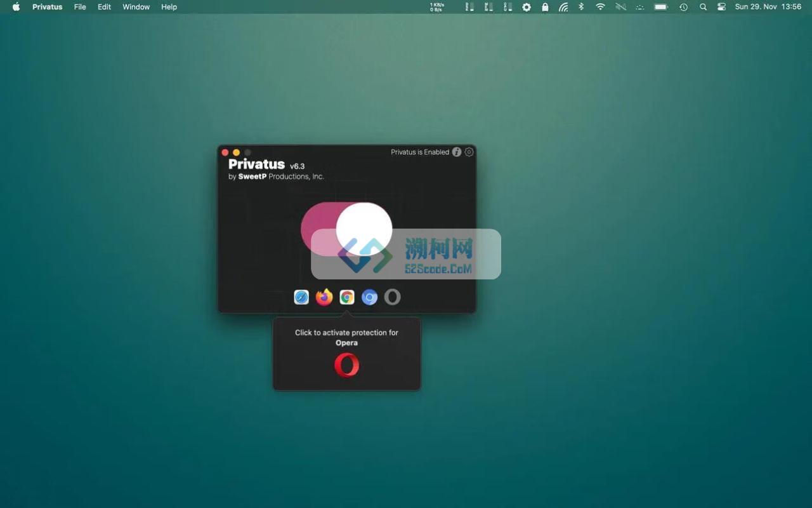Screen dimensions: 812x508
Task: Toggle Safari protection icon
Action: [x=301, y=297]
